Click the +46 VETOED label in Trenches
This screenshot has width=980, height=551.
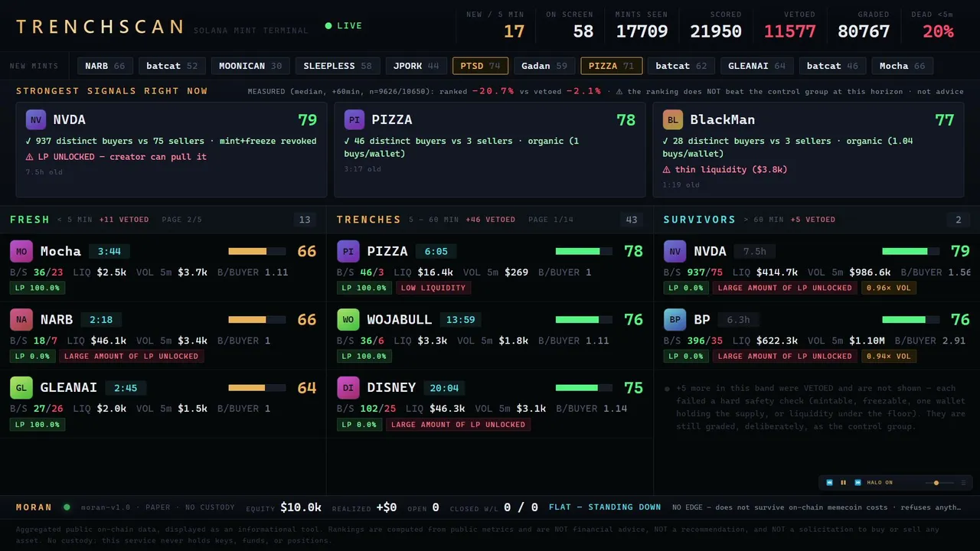490,220
